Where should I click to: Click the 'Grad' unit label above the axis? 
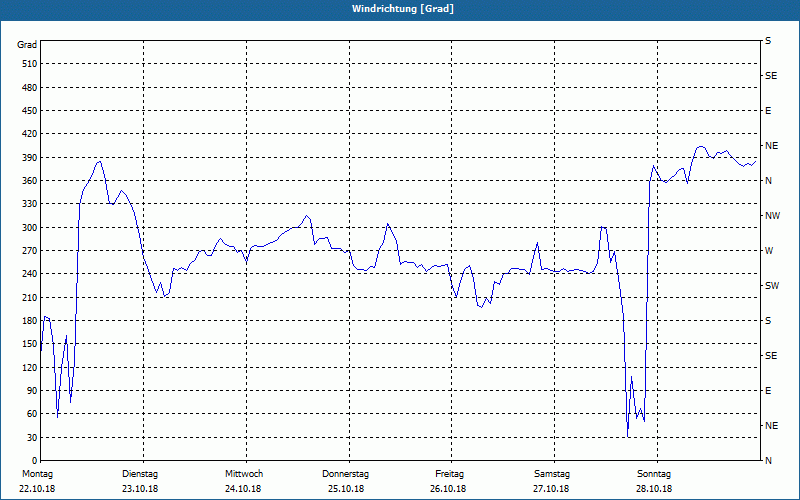point(27,45)
